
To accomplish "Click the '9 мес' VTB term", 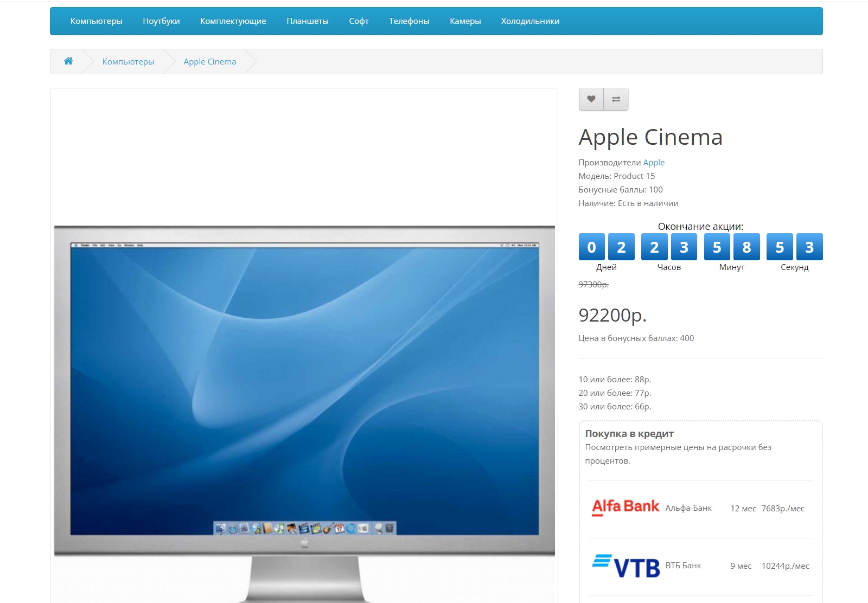I will (741, 566).
